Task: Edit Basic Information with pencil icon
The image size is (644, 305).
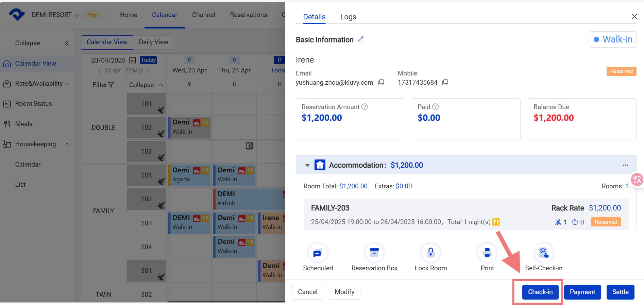Action: pyautogui.click(x=361, y=39)
